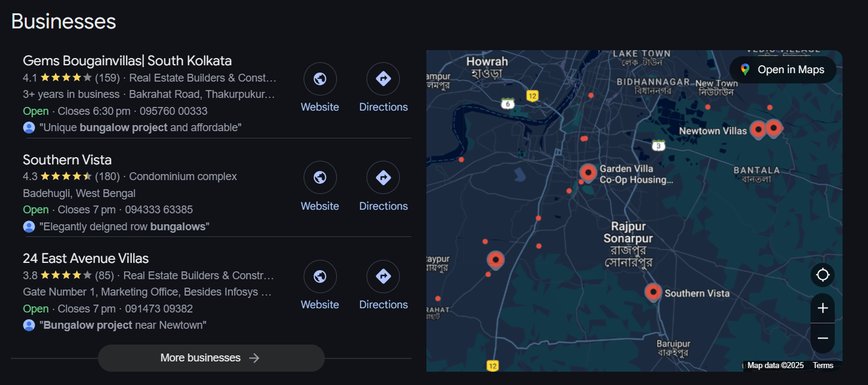
Task: Click the "Map data ©2025" attribution
Action: click(x=775, y=365)
